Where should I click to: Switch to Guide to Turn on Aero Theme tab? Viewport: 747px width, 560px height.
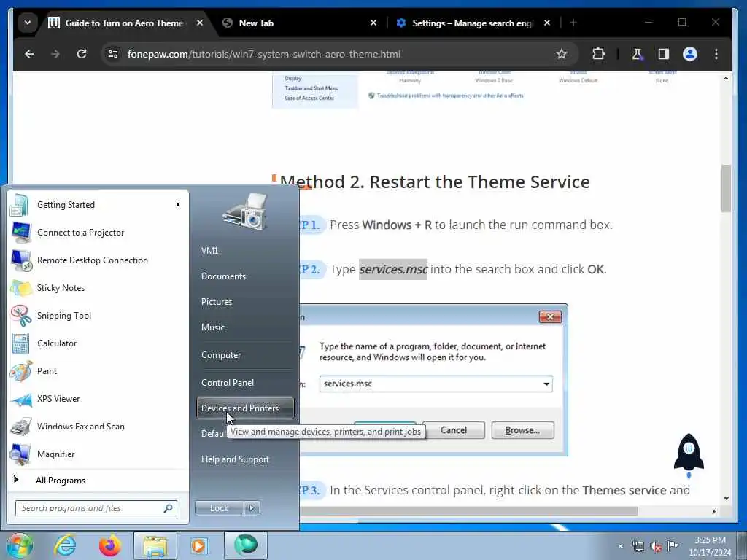tap(125, 23)
